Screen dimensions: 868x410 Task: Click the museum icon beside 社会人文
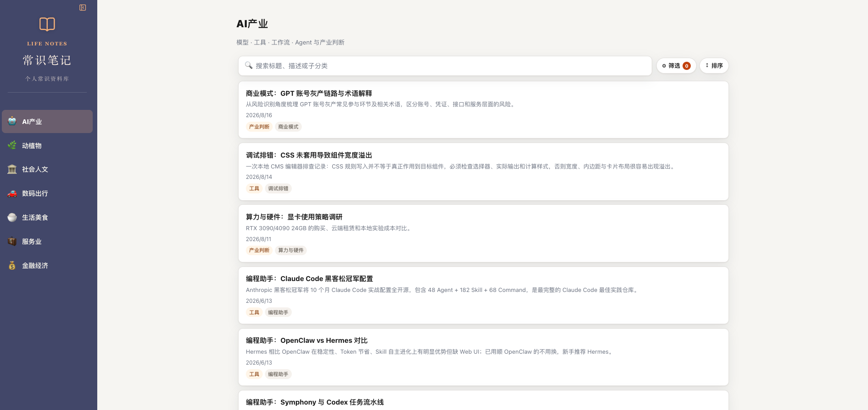(12, 169)
